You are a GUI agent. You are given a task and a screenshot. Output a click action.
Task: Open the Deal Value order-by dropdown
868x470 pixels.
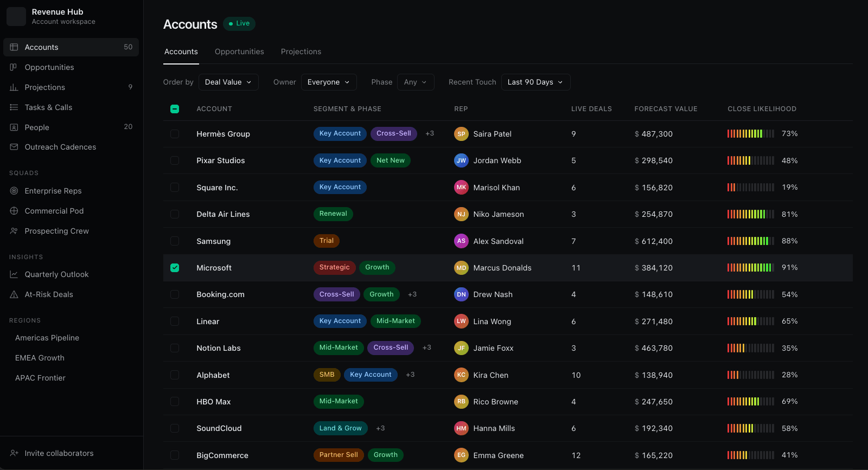[x=228, y=82]
